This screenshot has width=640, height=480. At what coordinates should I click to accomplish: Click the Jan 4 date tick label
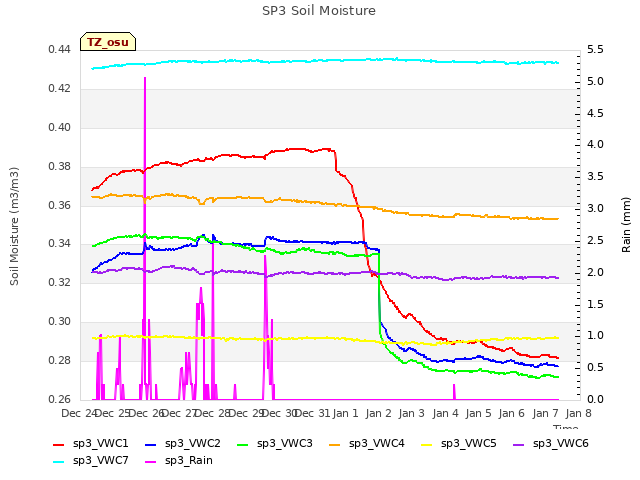pyautogui.click(x=445, y=414)
